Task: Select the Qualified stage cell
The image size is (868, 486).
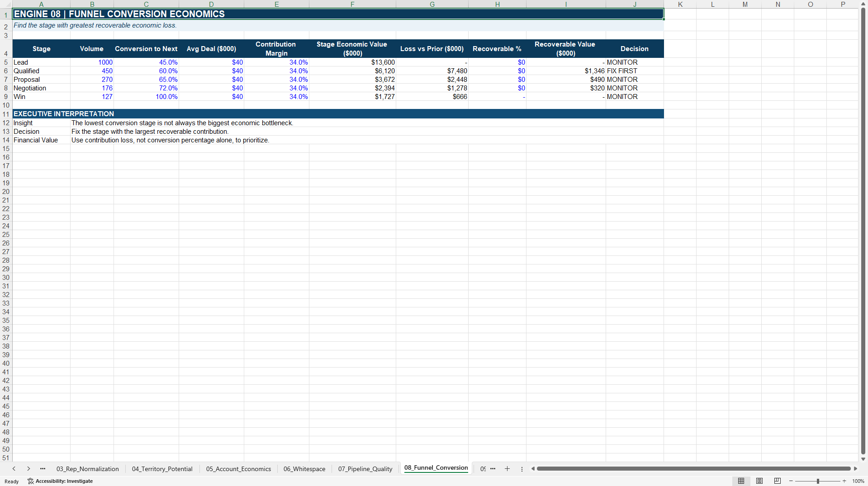Action: (41, 71)
